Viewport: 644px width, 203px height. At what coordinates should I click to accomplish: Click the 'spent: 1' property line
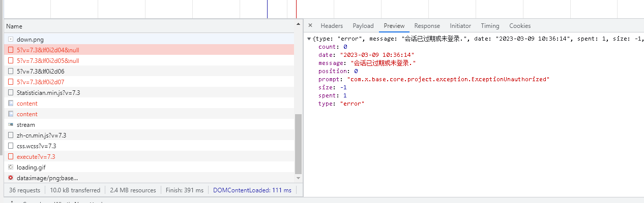pyautogui.click(x=333, y=95)
